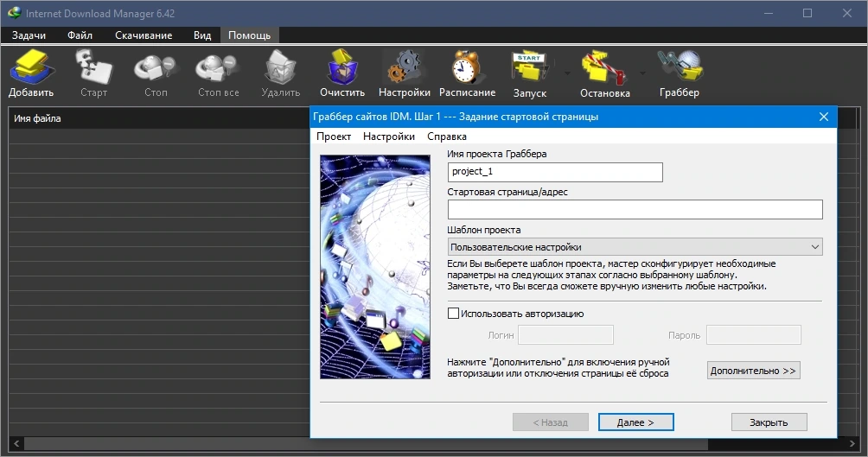The width and height of the screenshot is (868, 457).
Task: Close the Grabber dialog with X
Action: click(x=824, y=117)
